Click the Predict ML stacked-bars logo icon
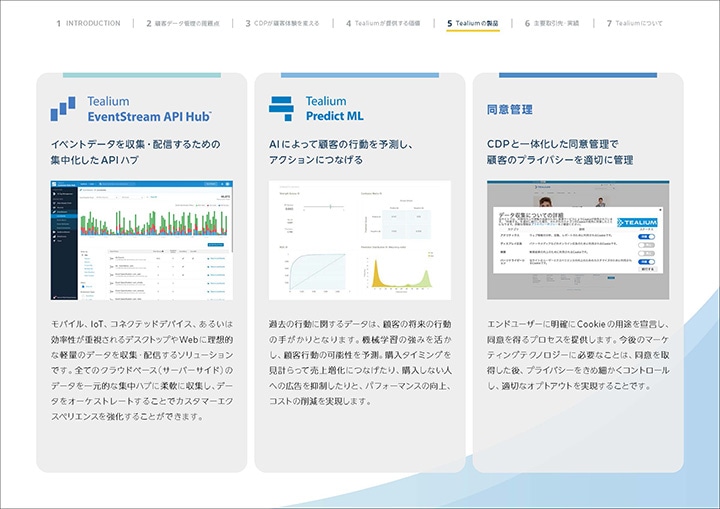The height and width of the screenshot is (509, 720). 281,109
